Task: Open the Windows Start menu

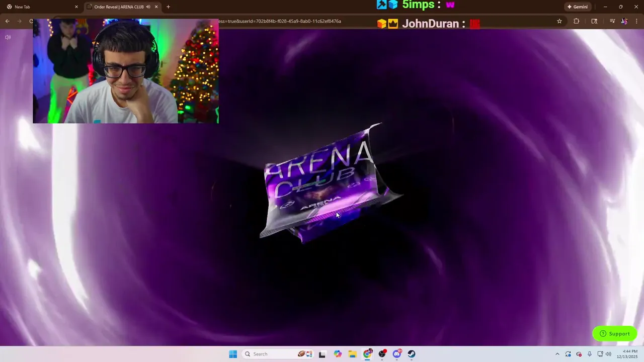Action: click(x=233, y=354)
